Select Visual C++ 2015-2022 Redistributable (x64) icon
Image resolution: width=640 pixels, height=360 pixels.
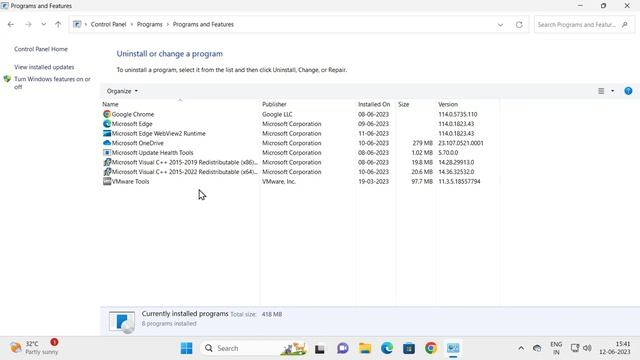(107, 172)
